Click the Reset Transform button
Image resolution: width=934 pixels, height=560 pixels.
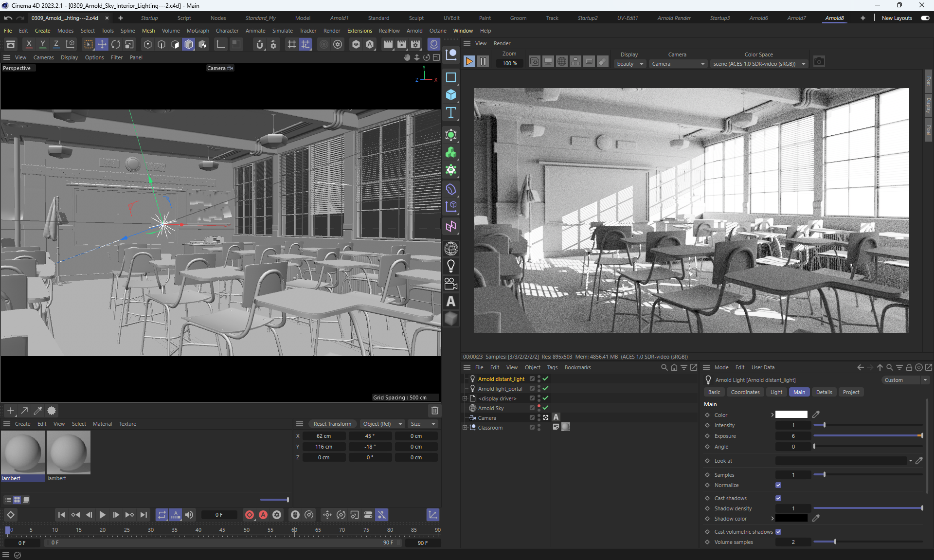point(332,424)
